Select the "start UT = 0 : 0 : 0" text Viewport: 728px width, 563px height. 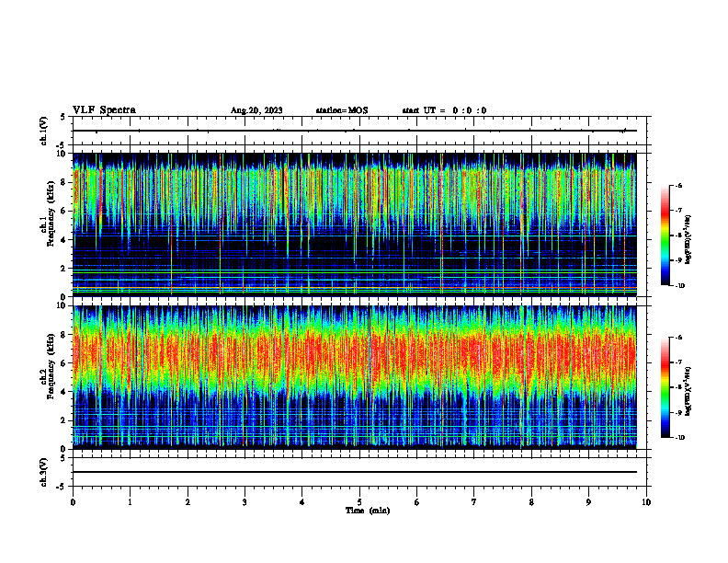444,110
